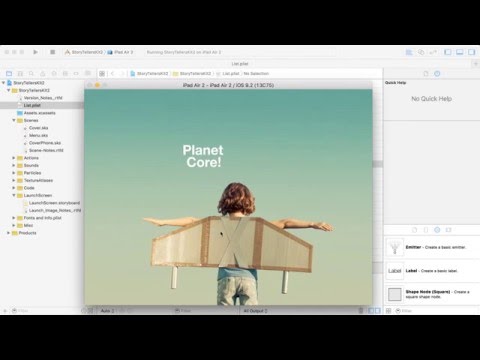The height and width of the screenshot is (360, 480).
Task: Expand the Misc folder
Action: pyautogui.click(x=14, y=225)
